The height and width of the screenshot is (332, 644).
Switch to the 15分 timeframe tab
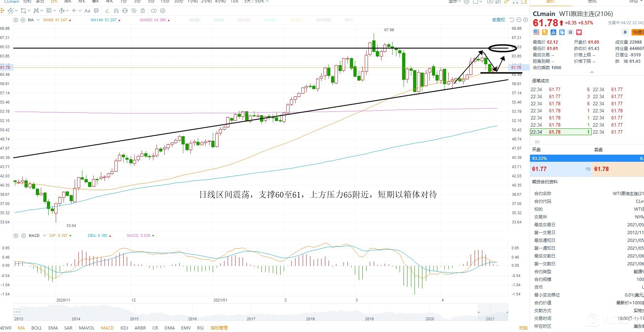[165, 1]
